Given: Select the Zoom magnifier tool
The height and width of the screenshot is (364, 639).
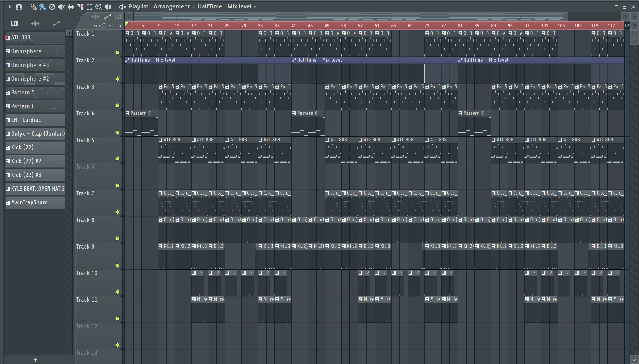Looking at the screenshot, I should coord(99,7).
